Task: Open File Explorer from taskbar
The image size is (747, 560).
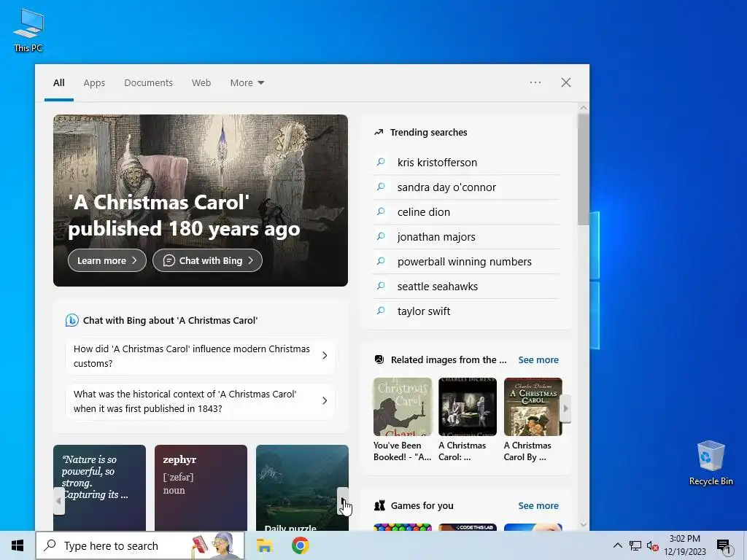Action: tap(264, 545)
